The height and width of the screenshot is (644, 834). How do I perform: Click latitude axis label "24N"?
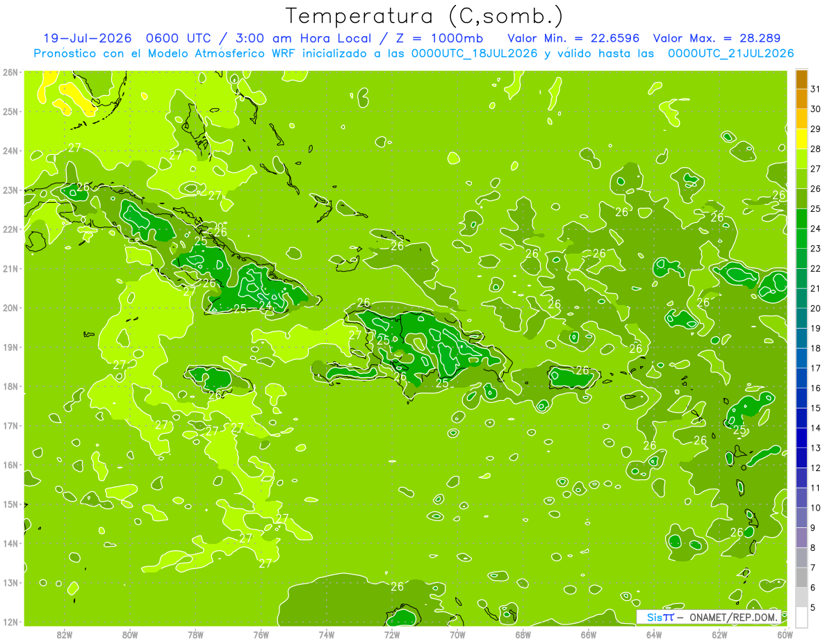click(x=10, y=151)
